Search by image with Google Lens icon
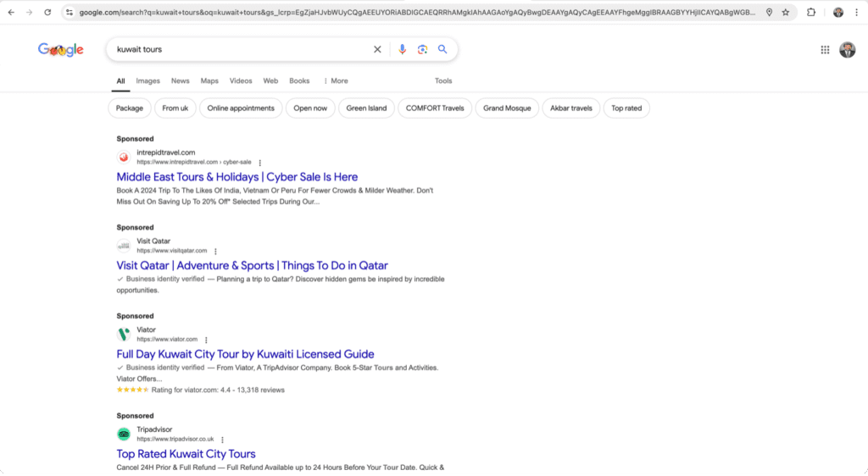 click(422, 49)
